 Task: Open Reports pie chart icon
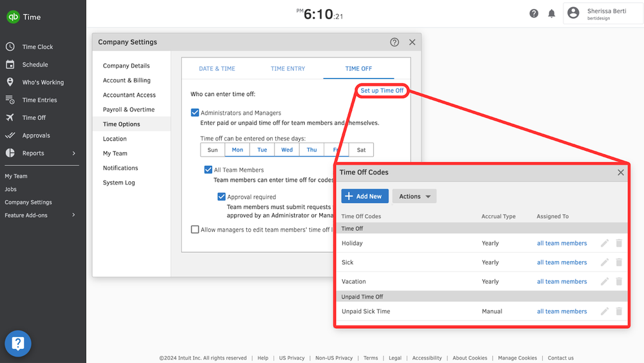click(10, 153)
